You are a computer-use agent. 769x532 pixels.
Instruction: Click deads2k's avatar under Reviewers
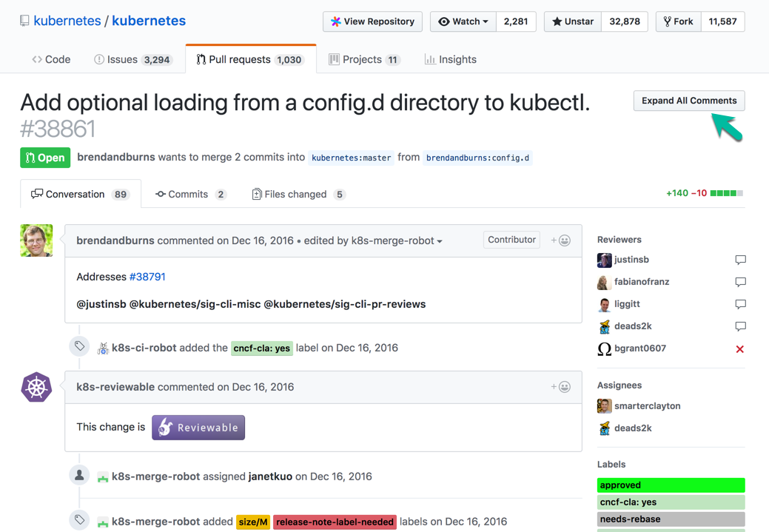604,326
